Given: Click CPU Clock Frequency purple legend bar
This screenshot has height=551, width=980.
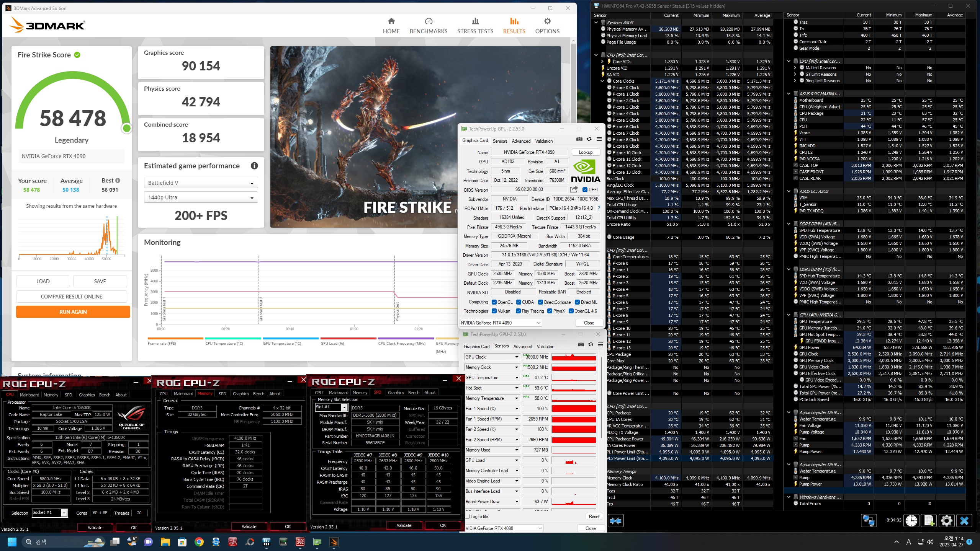Looking at the screenshot, I should pos(406,339).
